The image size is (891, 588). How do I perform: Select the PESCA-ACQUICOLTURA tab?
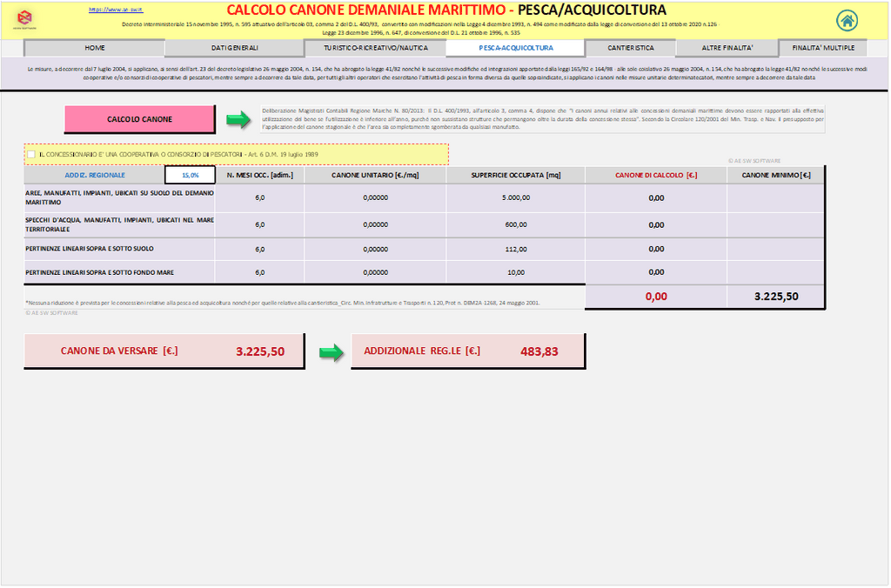(515, 48)
